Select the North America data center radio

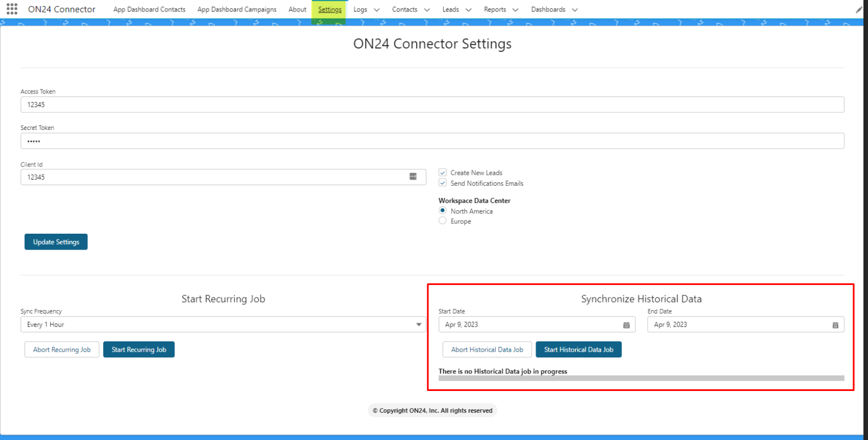pyautogui.click(x=443, y=210)
